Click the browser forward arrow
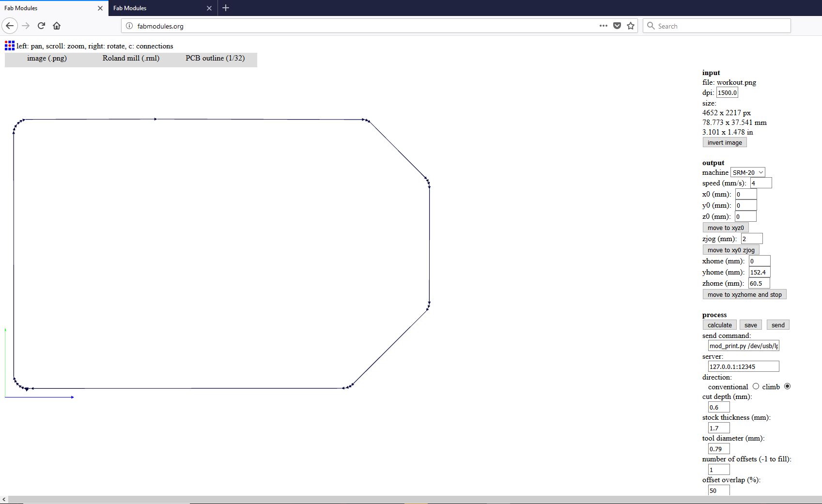822x504 pixels. point(26,26)
